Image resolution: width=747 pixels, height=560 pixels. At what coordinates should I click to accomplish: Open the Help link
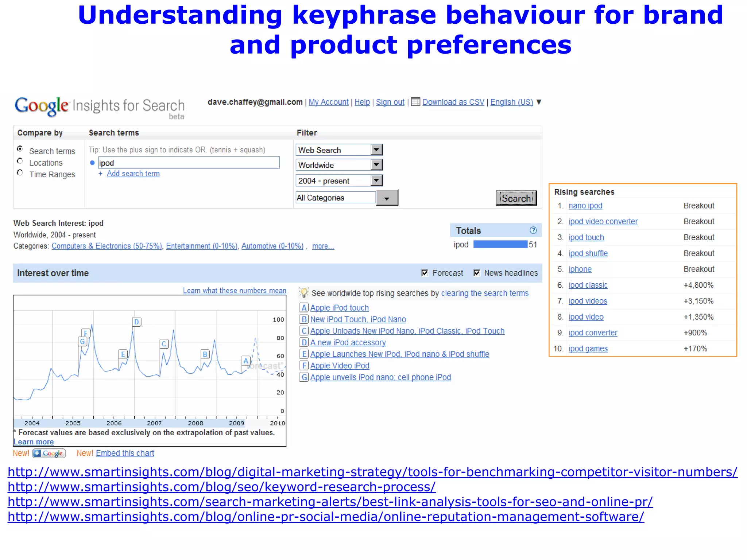coord(362,102)
